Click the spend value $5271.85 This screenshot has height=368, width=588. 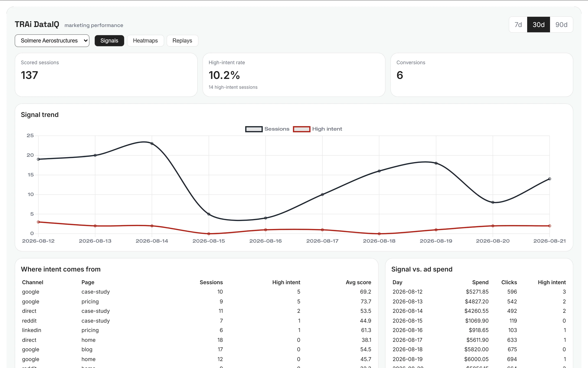(x=477, y=292)
